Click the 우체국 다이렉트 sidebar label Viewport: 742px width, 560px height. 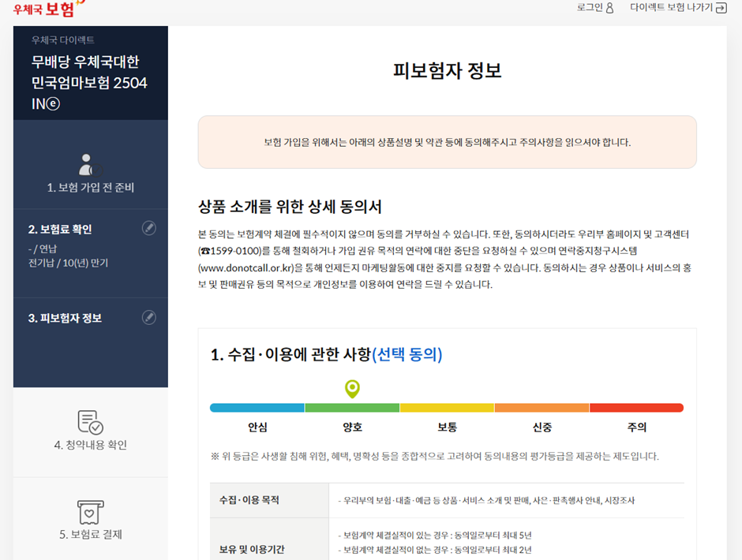click(63, 40)
